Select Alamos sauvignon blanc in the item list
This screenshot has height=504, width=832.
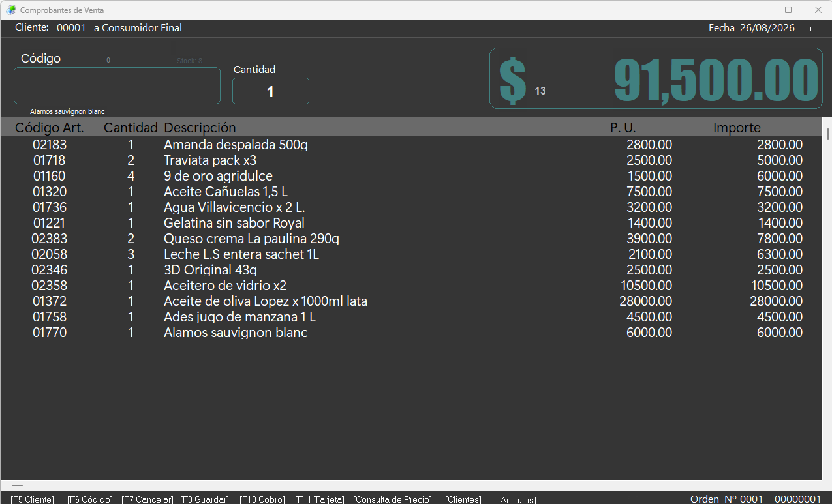coord(411,333)
